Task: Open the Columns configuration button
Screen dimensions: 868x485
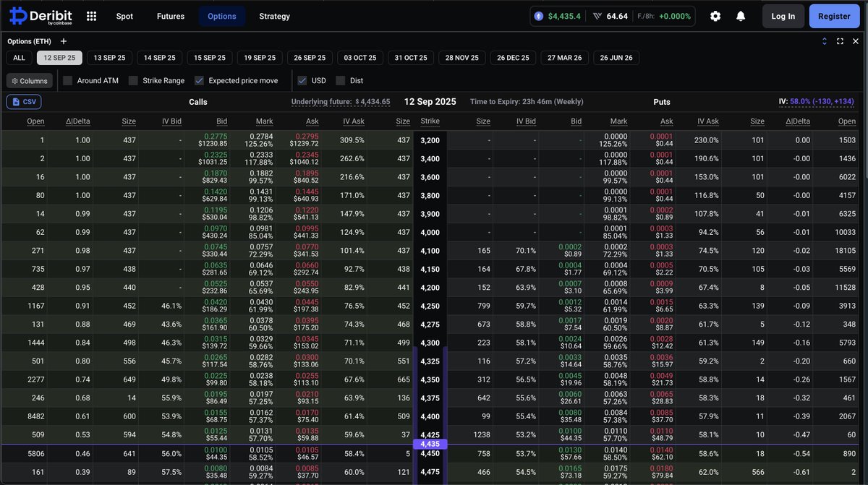Action: [29, 80]
